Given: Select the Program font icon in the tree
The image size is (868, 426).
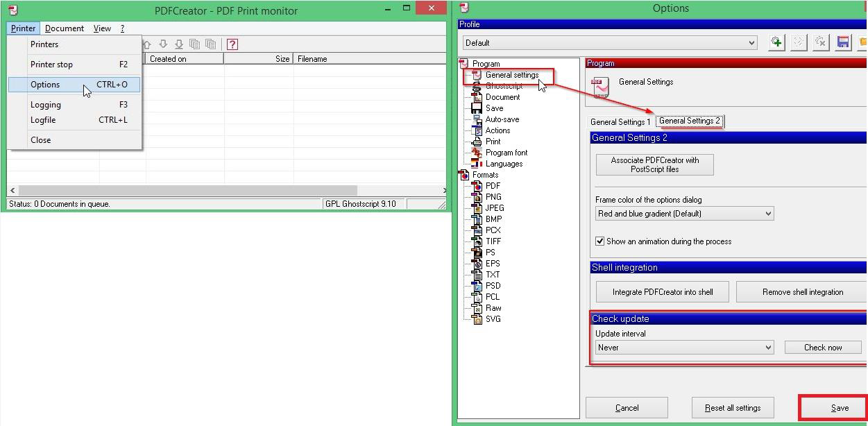Looking at the screenshot, I should 477,153.
